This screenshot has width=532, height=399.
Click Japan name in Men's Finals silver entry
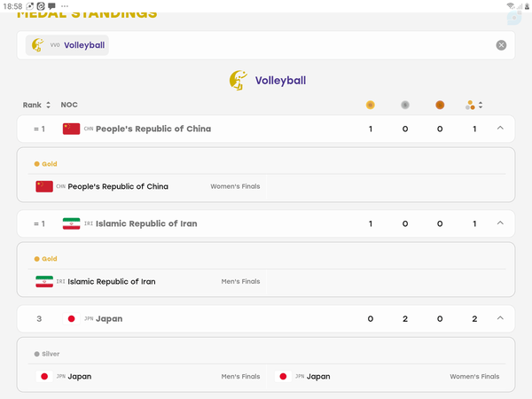click(x=80, y=376)
